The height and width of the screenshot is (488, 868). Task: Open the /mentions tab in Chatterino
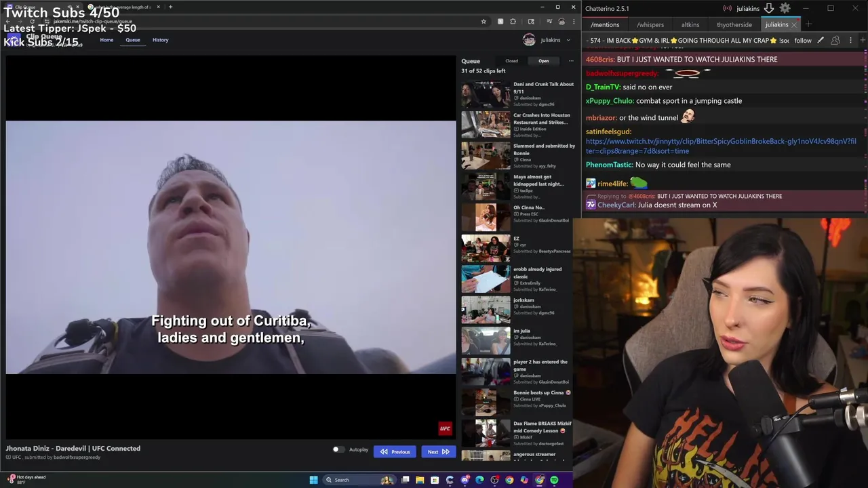(605, 24)
